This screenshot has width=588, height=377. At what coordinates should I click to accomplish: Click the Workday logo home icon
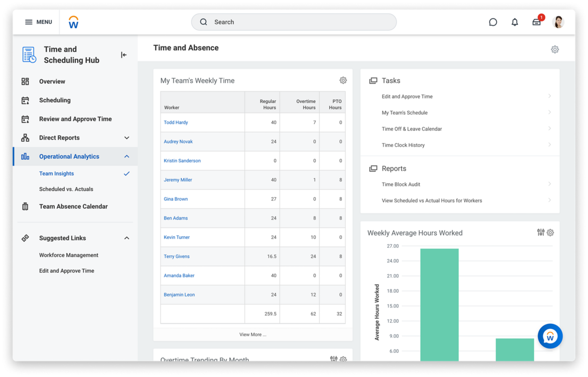[x=73, y=22]
